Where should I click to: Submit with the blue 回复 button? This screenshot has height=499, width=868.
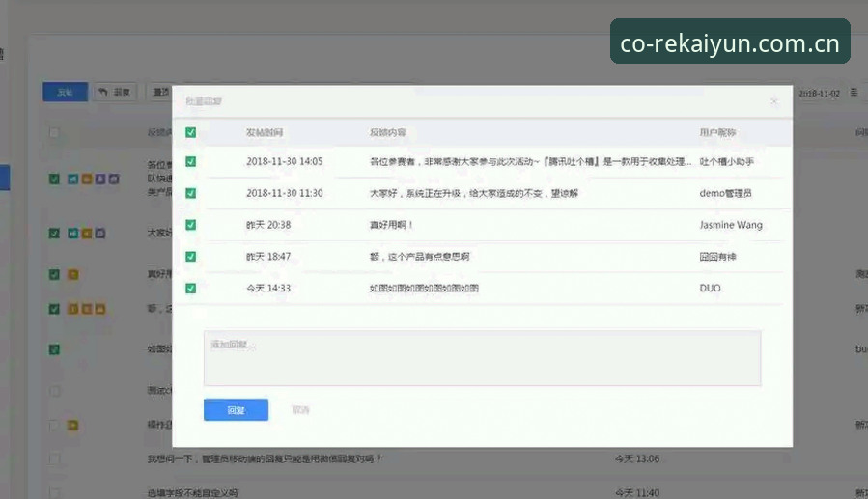236,410
